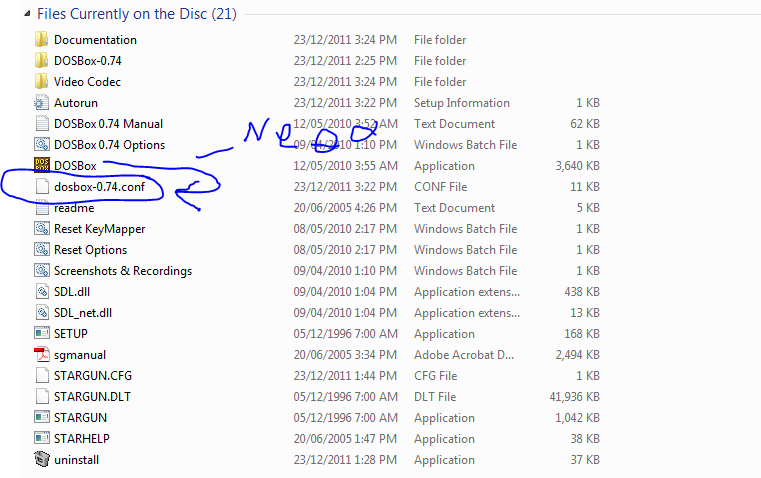The height and width of the screenshot is (478, 761).
Task: Click the DOSBox 0.74 Manual file name
Action: point(108,124)
